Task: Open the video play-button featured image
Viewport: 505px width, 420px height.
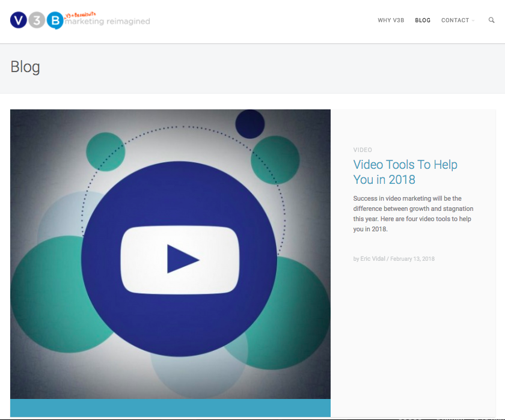Action: 170,254
